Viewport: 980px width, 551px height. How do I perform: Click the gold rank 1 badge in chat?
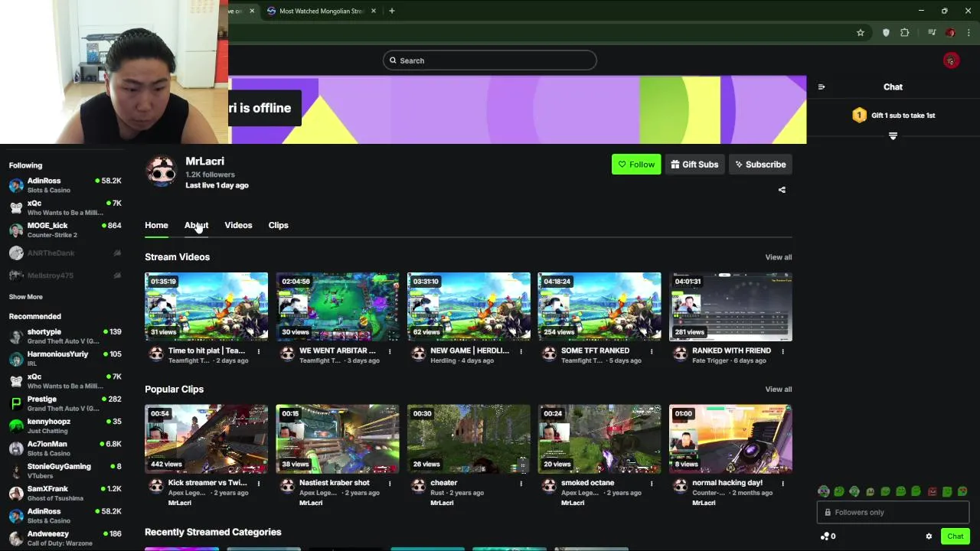pos(859,116)
